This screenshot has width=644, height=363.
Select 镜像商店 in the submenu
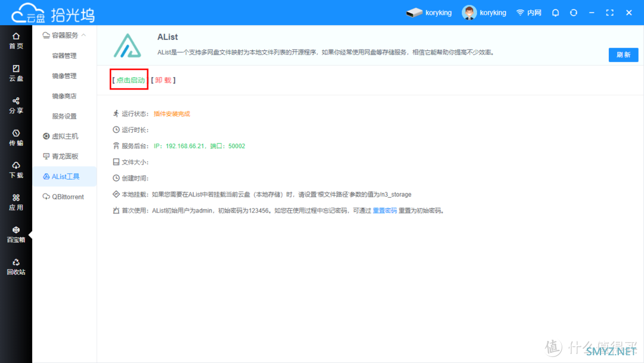tap(64, 96)
